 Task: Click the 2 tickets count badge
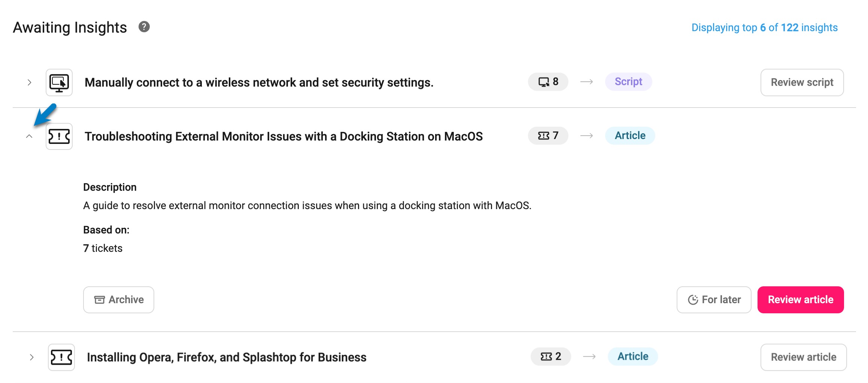pyautogui.click(x=550, y=356)
